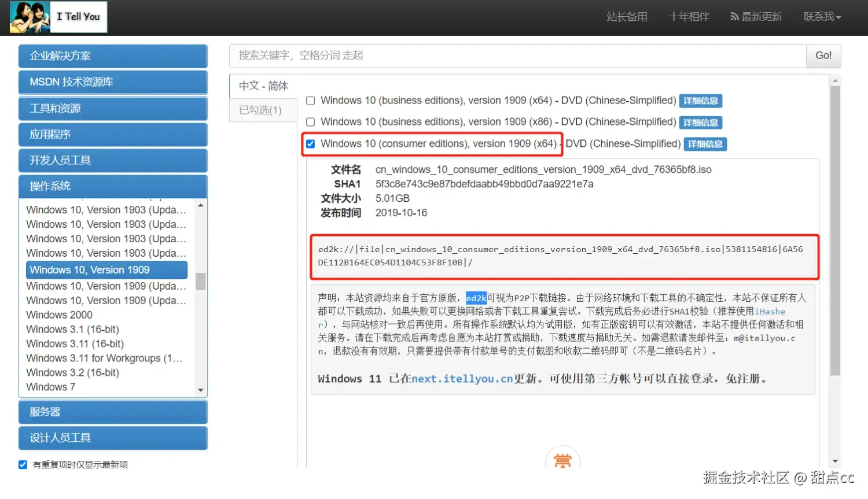Expand the 应用程序 sidebar section
868x499 pixels.
point(113,134)
